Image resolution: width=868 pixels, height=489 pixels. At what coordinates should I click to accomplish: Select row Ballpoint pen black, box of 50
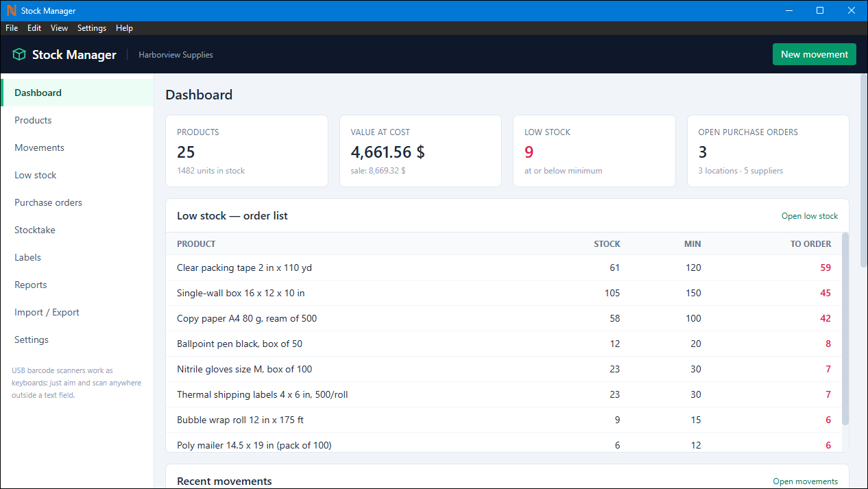[x=503, y=344]
